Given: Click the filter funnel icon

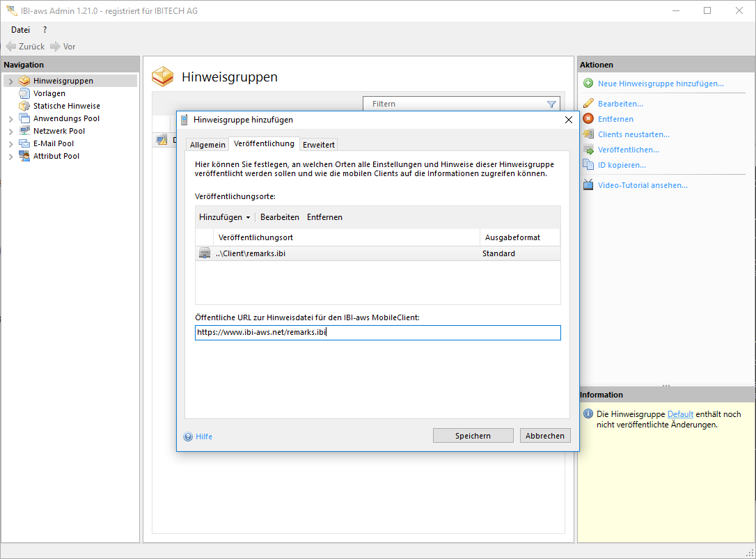Looking at the screenshot, I should click(551, 104).
